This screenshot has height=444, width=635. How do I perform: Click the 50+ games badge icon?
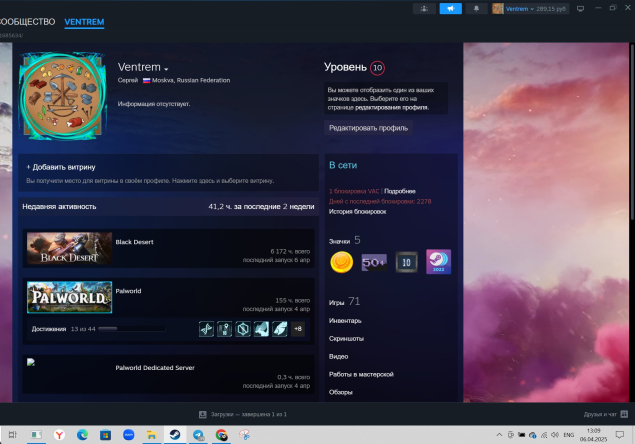tap(374, 262)
